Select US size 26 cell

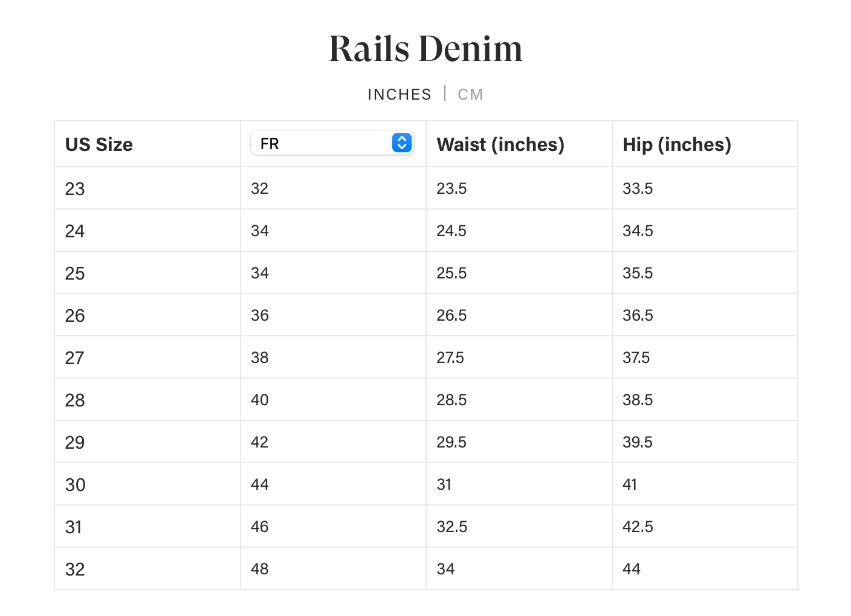[x=75, y=316]
